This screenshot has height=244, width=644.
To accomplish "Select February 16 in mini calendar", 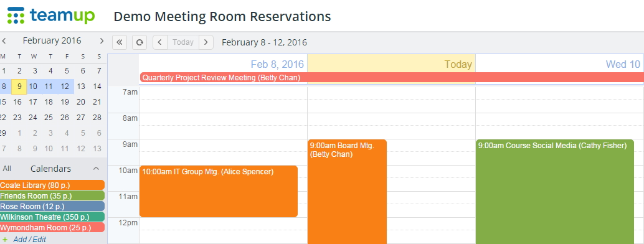I will pyautogui.click(x=17, y=102).
